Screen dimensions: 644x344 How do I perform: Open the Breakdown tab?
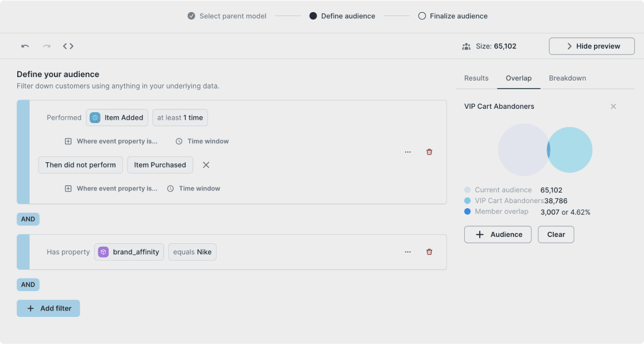(x=568, y=78)
